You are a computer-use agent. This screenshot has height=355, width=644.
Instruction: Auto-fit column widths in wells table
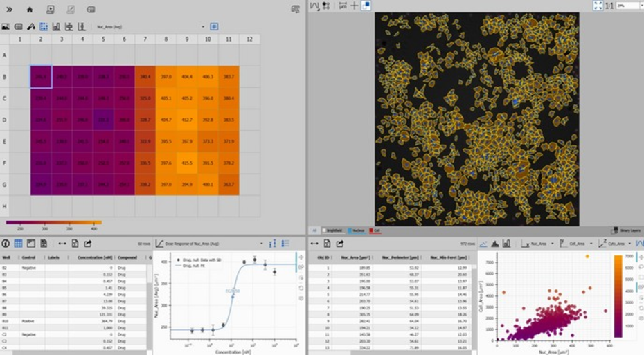62,244
